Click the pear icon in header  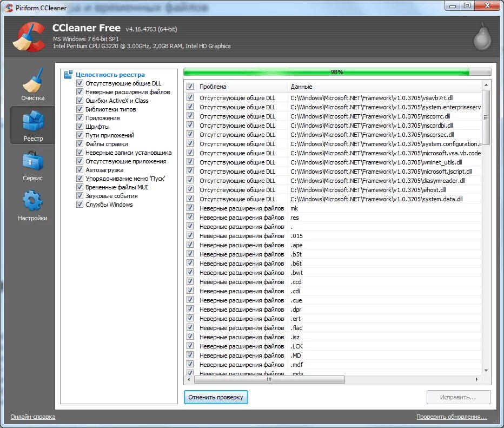coord(482,36)
